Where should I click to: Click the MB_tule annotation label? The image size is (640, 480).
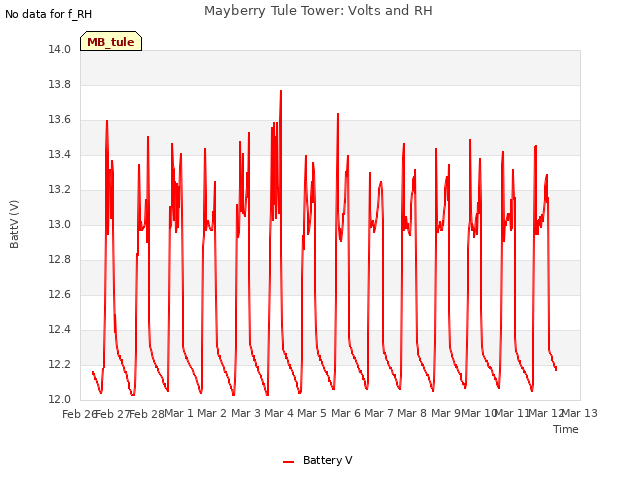point(111,42)
